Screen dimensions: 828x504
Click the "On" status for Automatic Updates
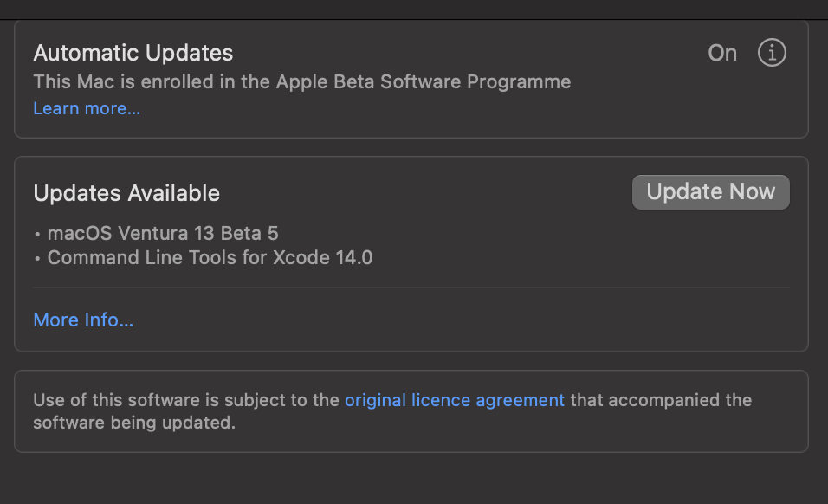point(722,53)
